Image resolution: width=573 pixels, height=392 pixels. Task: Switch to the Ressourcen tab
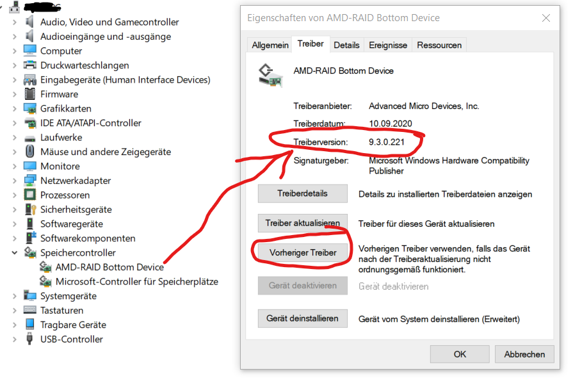click(439, 45)
